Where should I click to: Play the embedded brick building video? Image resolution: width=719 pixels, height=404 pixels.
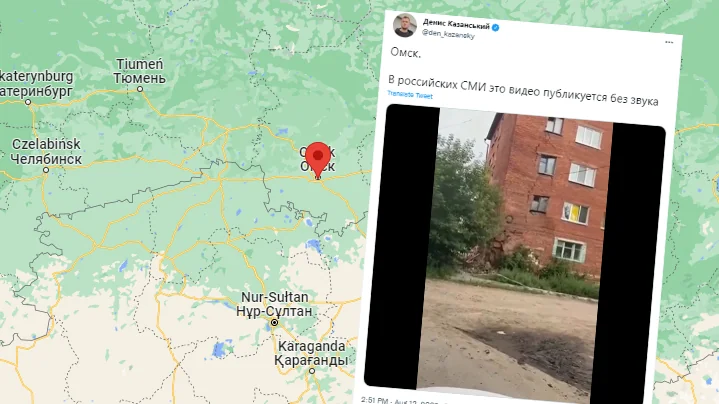click(515, 254)
